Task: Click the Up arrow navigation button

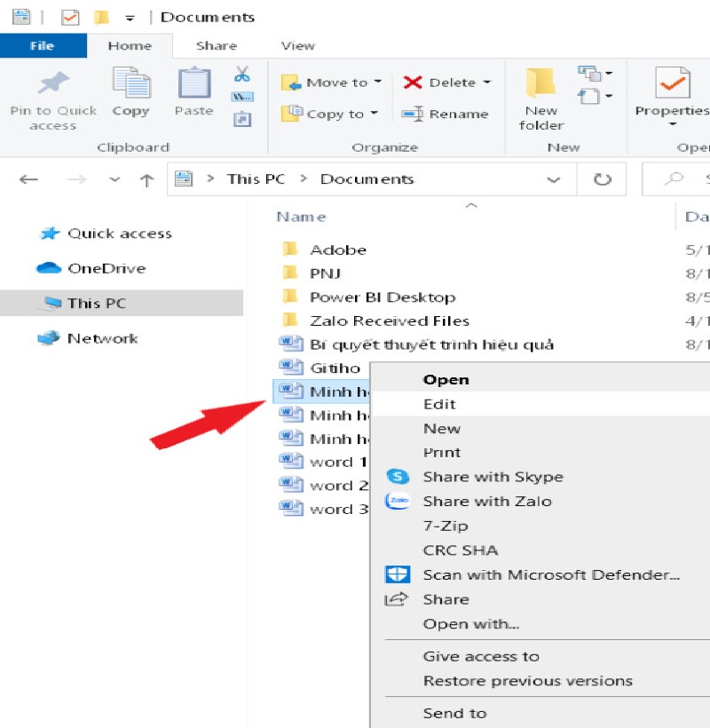Action: point(146,179)
